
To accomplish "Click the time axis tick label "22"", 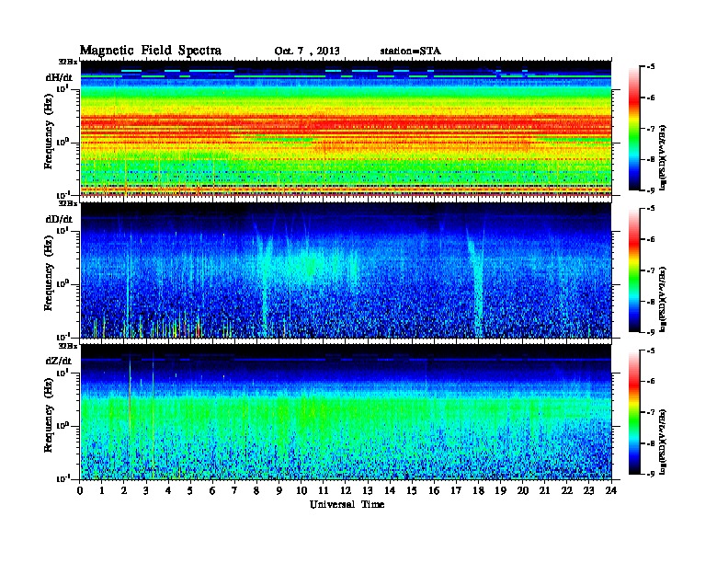I will coord(567,491).
